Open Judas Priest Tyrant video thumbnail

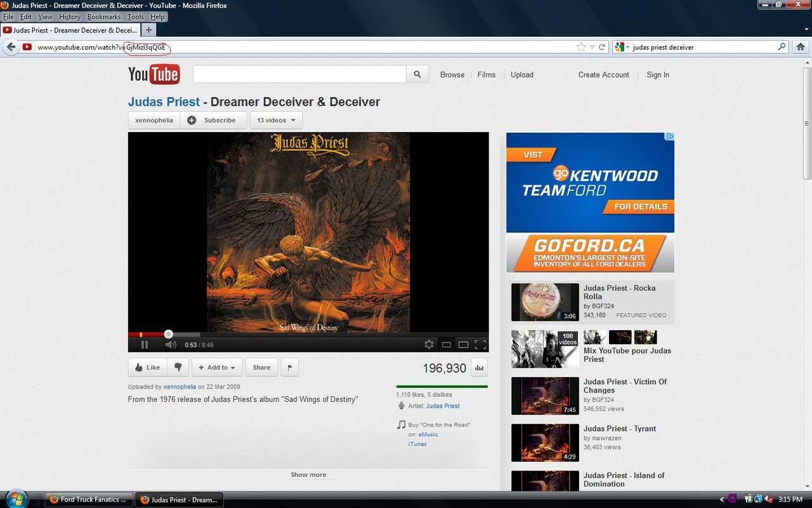545,443
